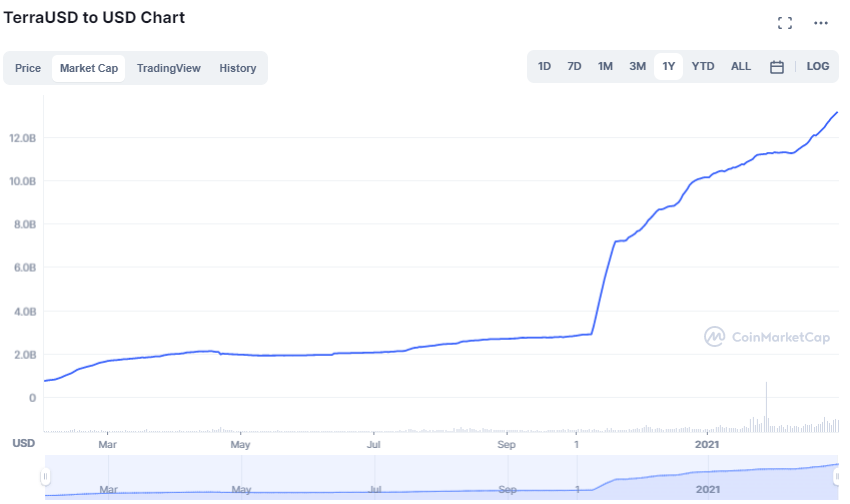Click the 8.0B y-axis label

coord(24,224)
